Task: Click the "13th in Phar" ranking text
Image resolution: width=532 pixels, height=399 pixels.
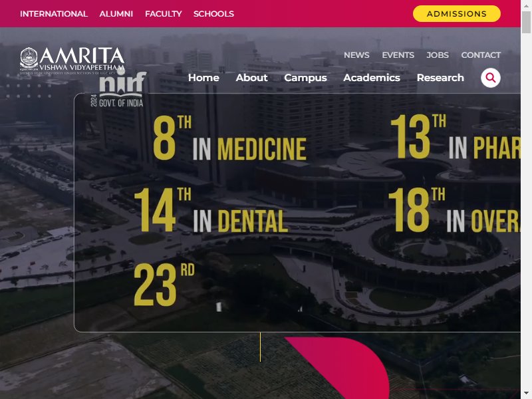Action: (x=456, y=136)
